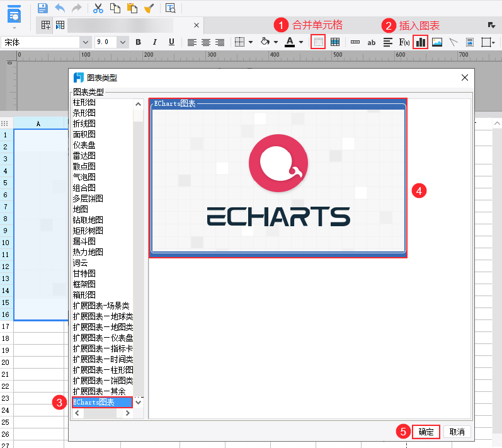Click the merge cells icon
Viewport: 502px width, 448px height.
pos(318,42)
